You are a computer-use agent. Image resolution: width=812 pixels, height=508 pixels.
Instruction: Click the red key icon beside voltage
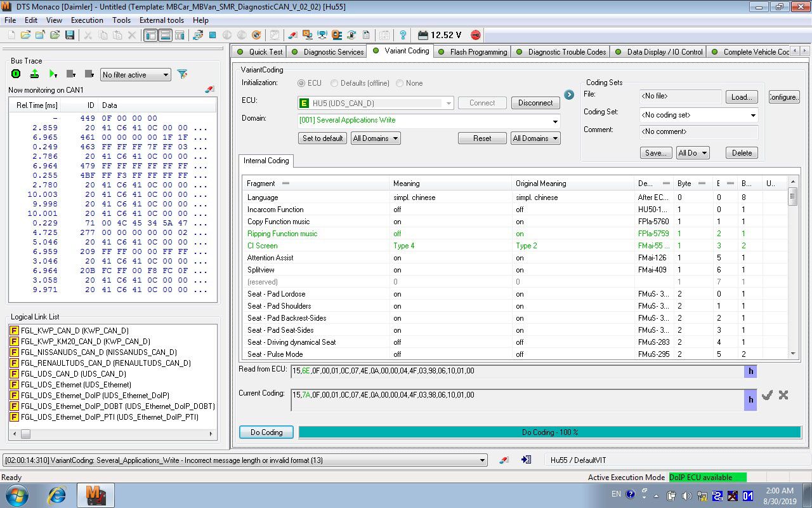pos(475,35)
